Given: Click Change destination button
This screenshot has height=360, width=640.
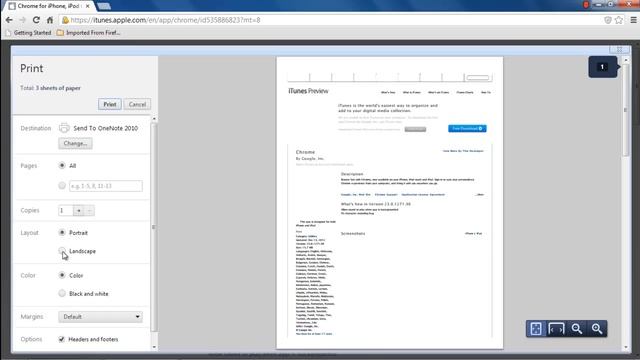Looking at the screenshot, I should click(x=76, y=143).
